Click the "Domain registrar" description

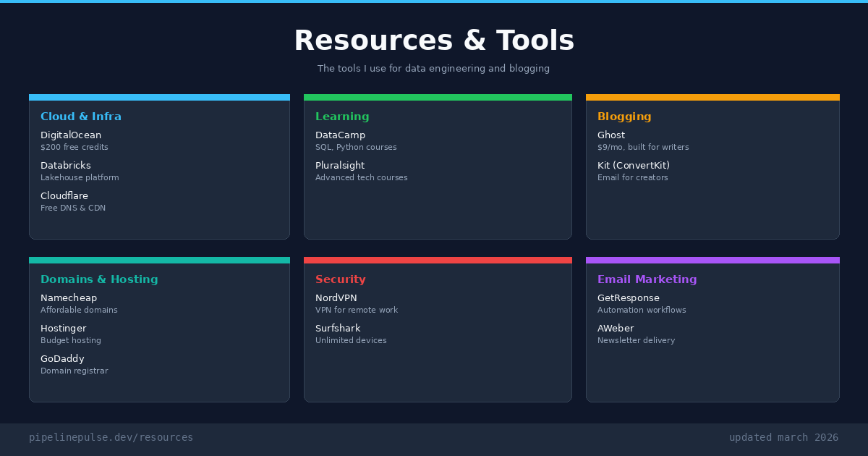point(75,371)
